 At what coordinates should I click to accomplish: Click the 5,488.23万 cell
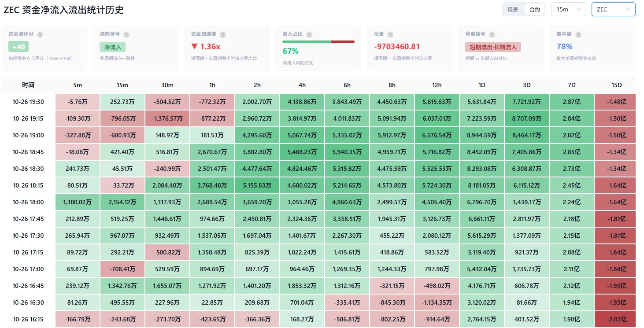[x=302, y=152]
